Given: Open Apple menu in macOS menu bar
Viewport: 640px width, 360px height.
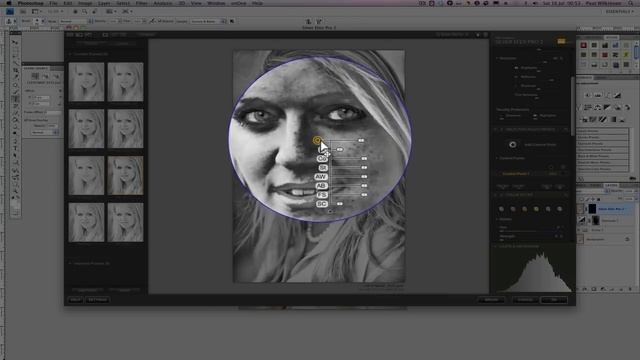Looking at the screenshot, I should (9, 3).
